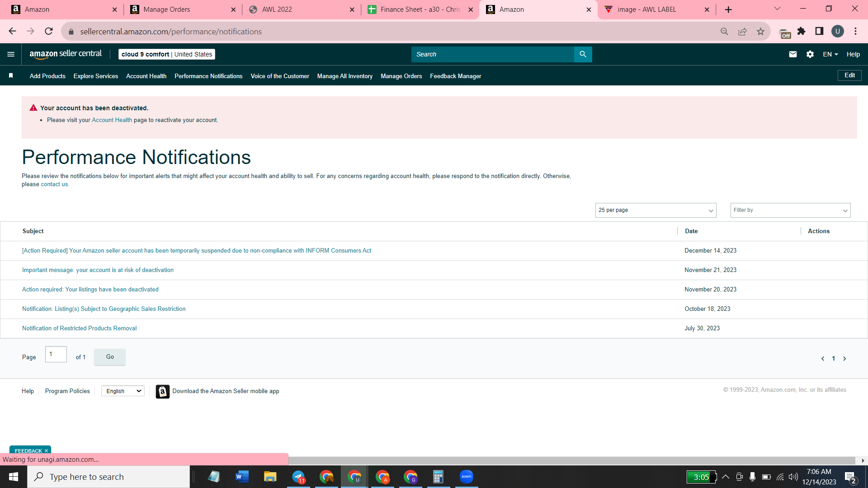Open Telegram from the taskbar
The image size is (868, 488).
point(298,477)
